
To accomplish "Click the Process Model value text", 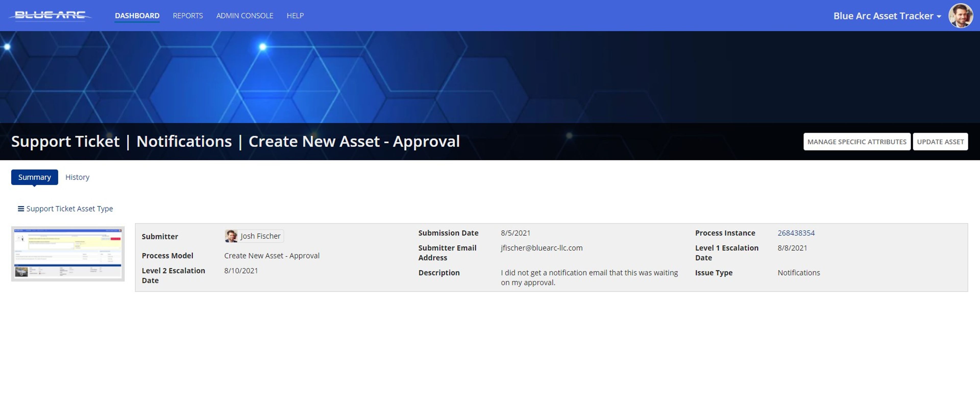I will tap(272, 256).
